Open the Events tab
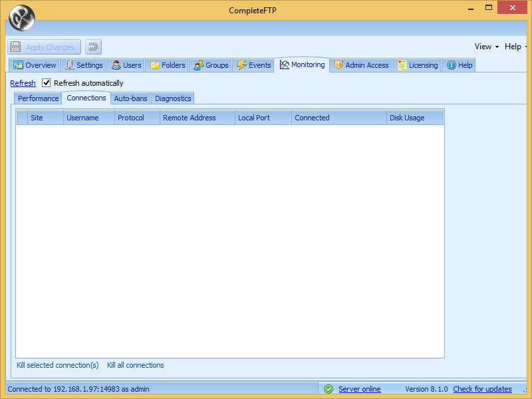532x399 pixels. click(253, 65)
